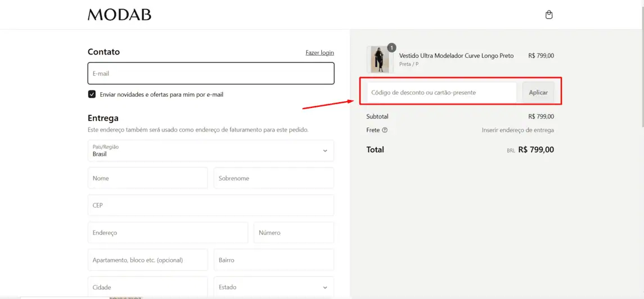Screen dimensions: 644x299
Task: Click the discount code or gift card field
Action: click(442, 93)
